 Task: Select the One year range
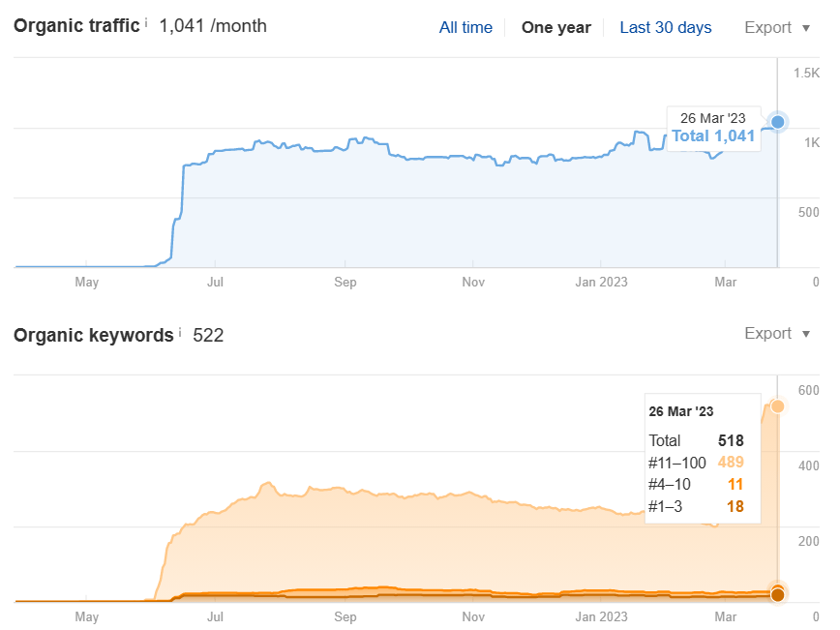point(555,27)
